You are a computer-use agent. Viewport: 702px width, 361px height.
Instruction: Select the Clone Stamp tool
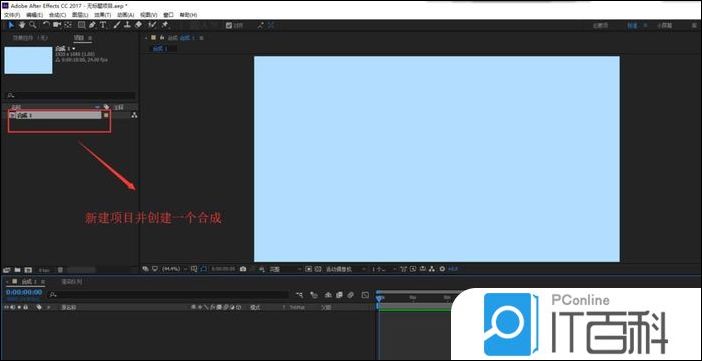(x=127, y=25)
